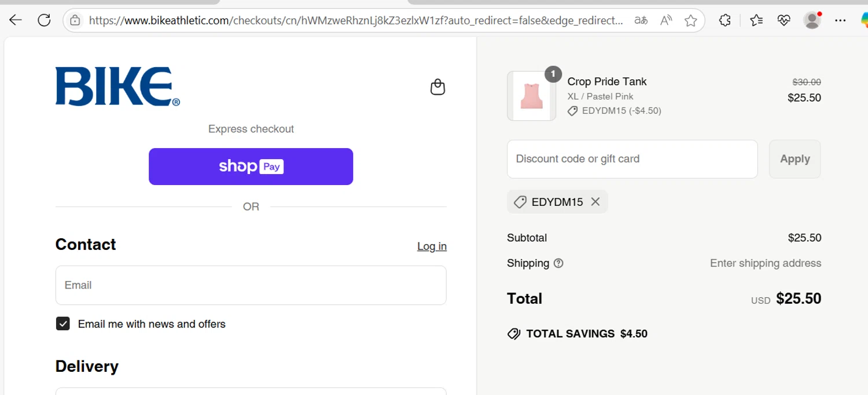868x395 pixels.
Task: Open browser settings and more menu
Action: coord(840,21)
